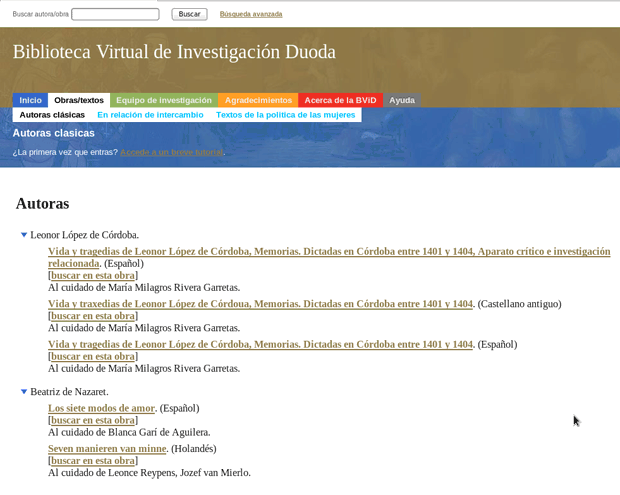Open the Búsqueda avanzada link

pos(250,14)
